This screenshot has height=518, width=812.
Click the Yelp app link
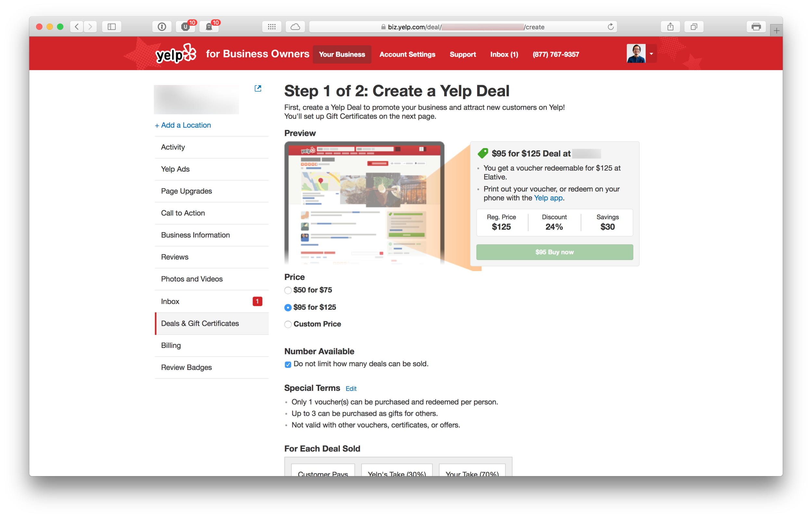click(x=548, y=198)
